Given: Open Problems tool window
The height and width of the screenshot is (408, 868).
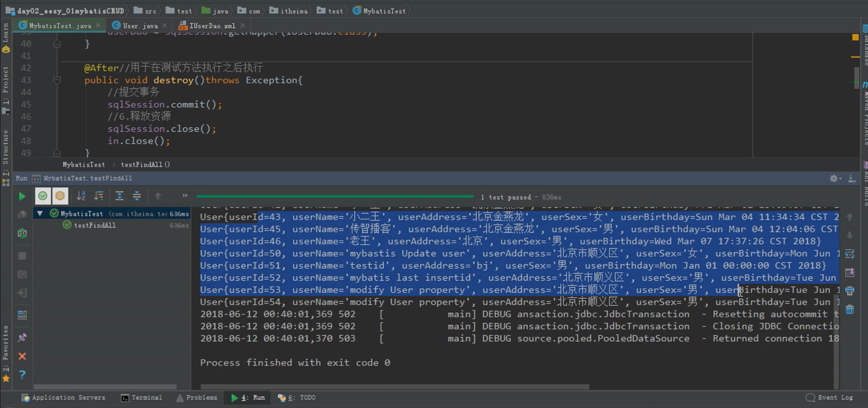Looking at the screenshot, I should 197,398.
